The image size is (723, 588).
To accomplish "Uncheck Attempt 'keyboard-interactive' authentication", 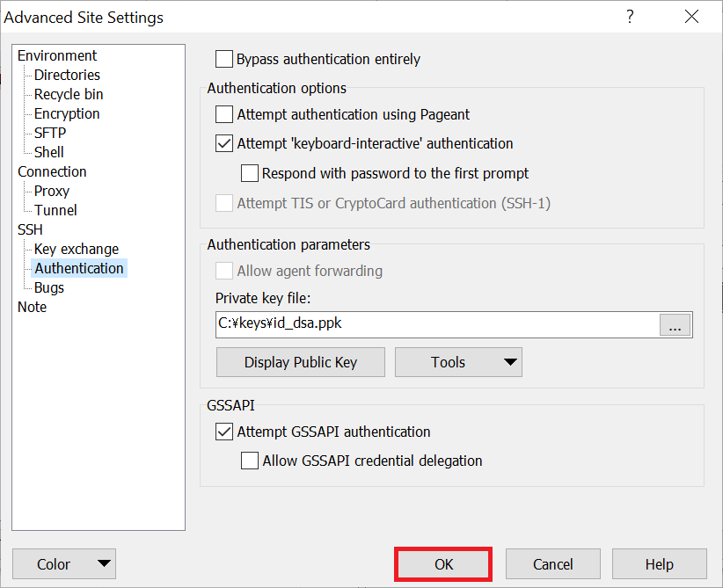I will click(x=224, y=143).
